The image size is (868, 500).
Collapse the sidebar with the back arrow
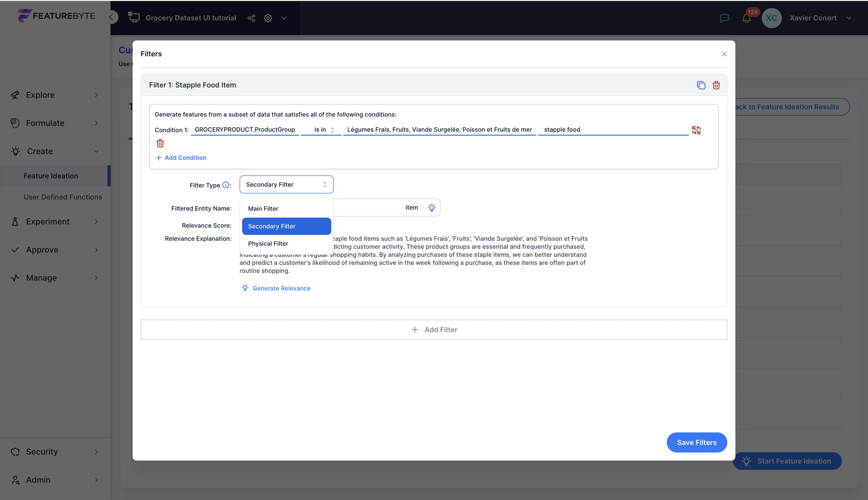[112, 17]
